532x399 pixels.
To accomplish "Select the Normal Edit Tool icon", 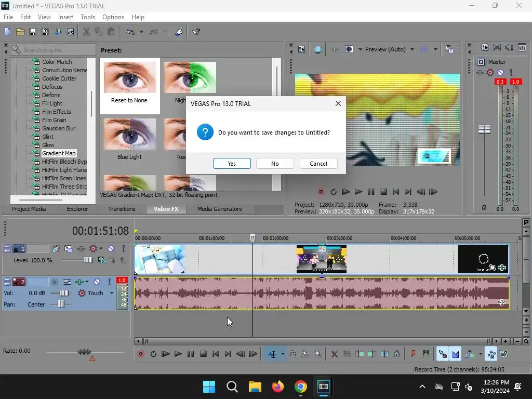I will click(272, 354).
